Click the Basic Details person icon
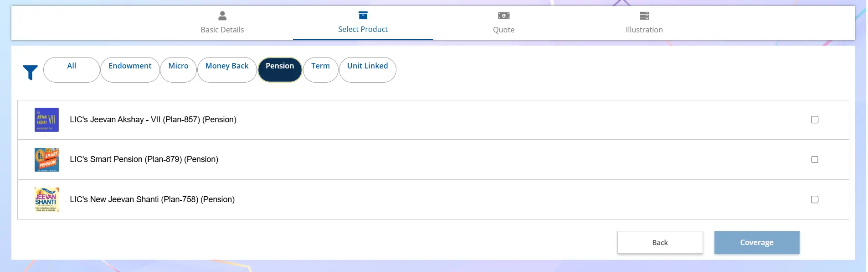This screenshot has width=868, height=272. [x=222, y=16]
